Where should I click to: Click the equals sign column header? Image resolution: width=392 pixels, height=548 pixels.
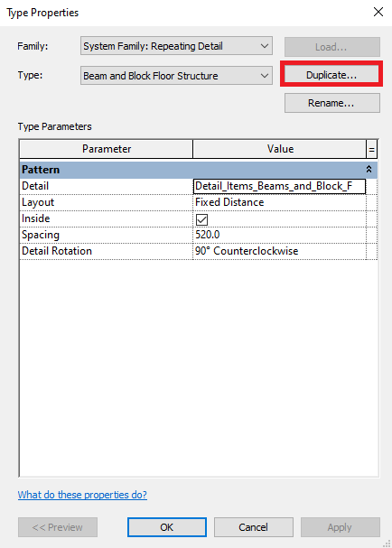pyautogui.click(x=372, y=149)
